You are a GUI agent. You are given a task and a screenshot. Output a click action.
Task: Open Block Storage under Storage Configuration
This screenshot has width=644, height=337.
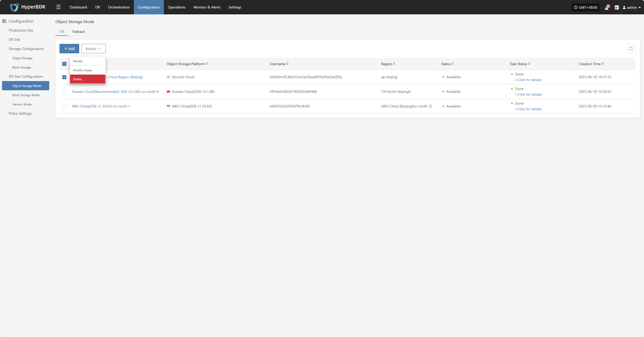coord(22,67)
